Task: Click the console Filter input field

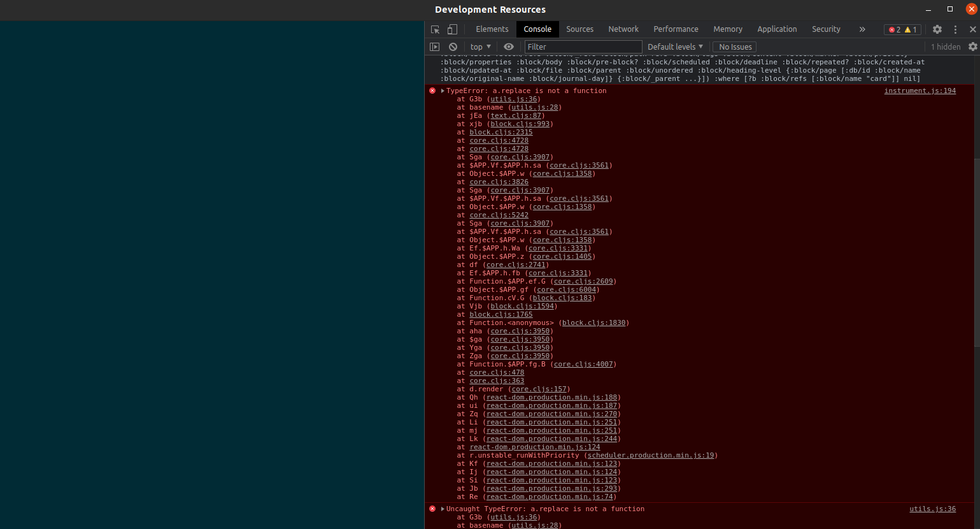Action: (x=583, y=47)
